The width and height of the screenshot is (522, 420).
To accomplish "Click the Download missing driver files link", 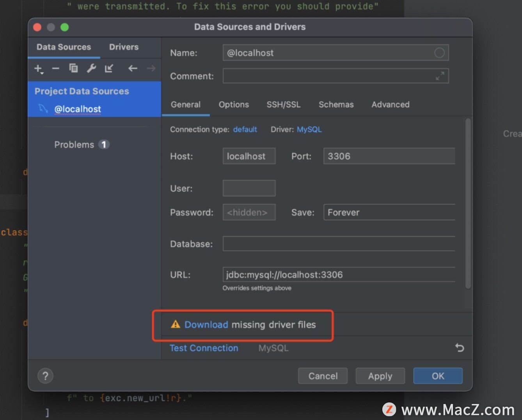I will [x=206, y=325].
